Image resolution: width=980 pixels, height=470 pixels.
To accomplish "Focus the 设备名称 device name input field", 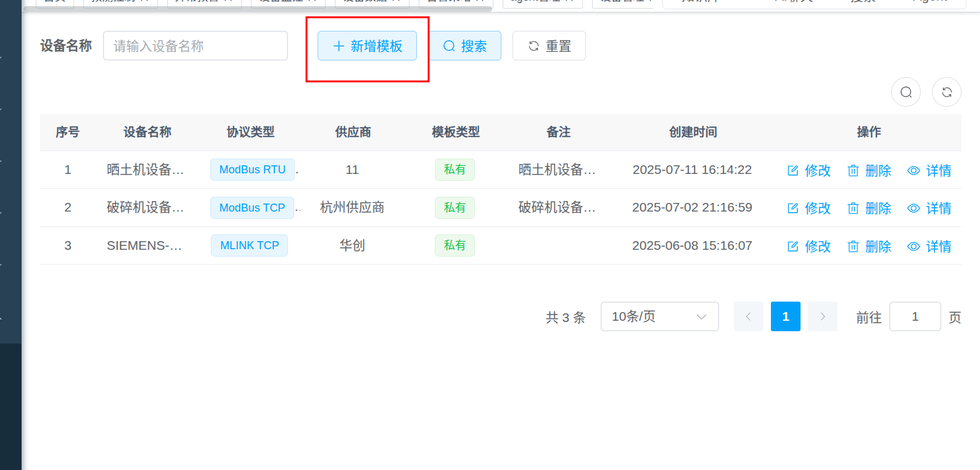I will (x=195, y=46).
